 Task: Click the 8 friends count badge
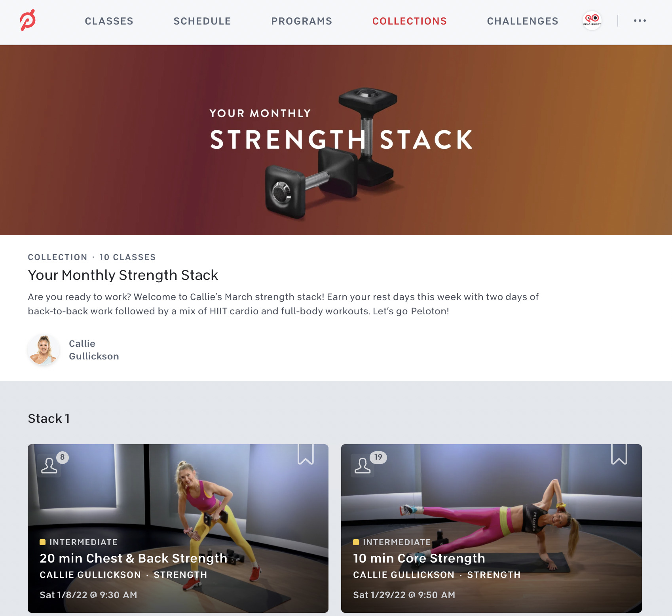pos(63,457)
